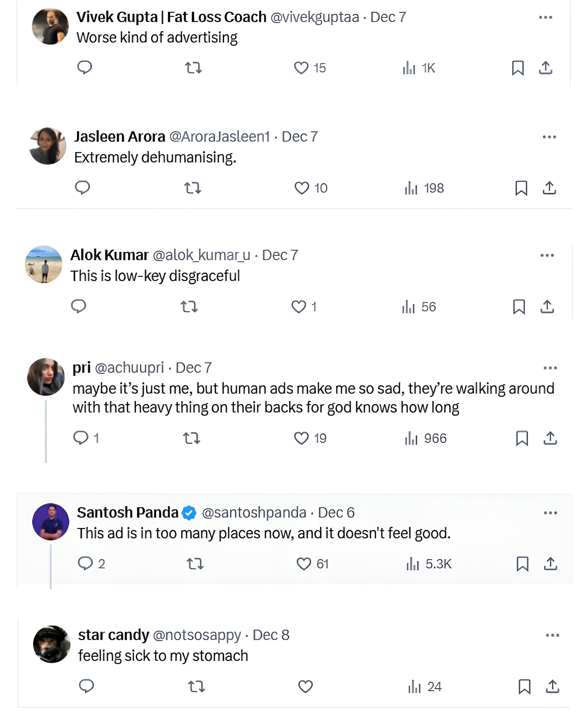Open more options on Vivek Gupta's tweet
The height and width of the screenshot is (720, 588).
pos(546,17)
